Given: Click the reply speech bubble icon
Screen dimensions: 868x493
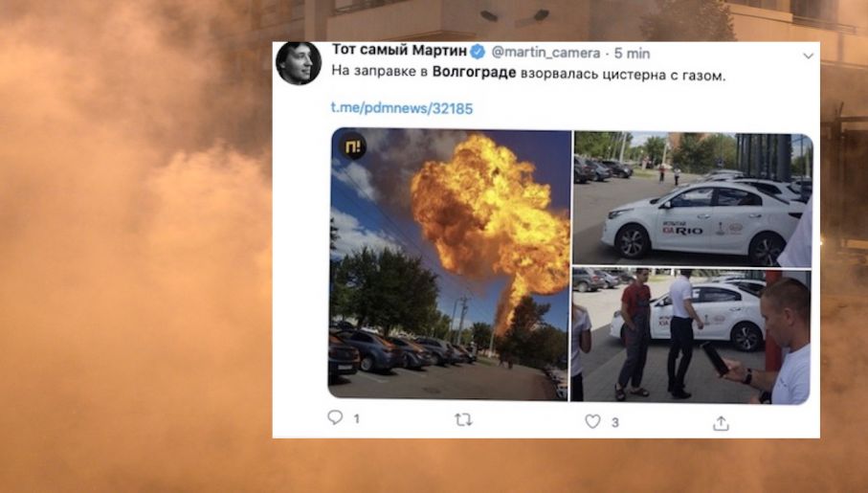Looking at the screenshot, I should (335, 417).
